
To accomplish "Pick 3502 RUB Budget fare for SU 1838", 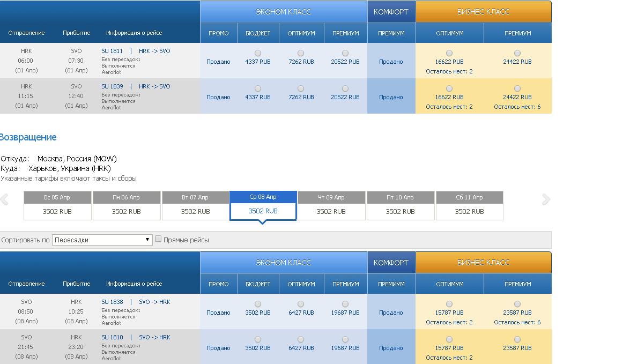I will 258,304.
